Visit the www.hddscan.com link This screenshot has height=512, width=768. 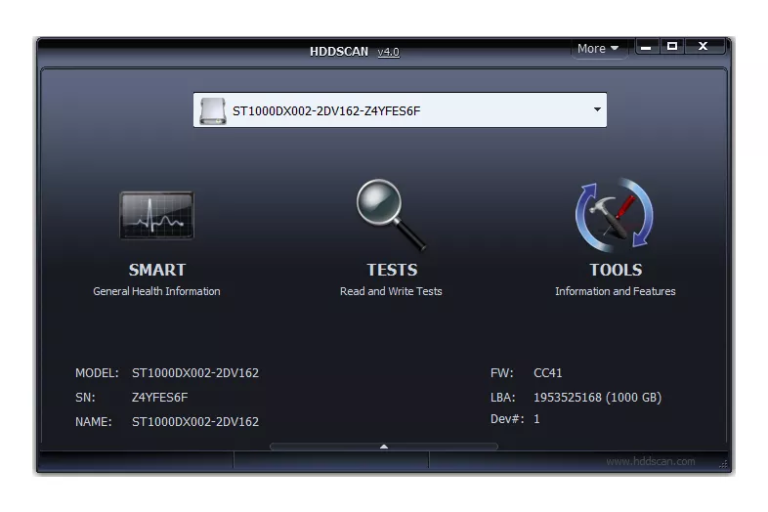pyautogui.click(x=650, y=462)
